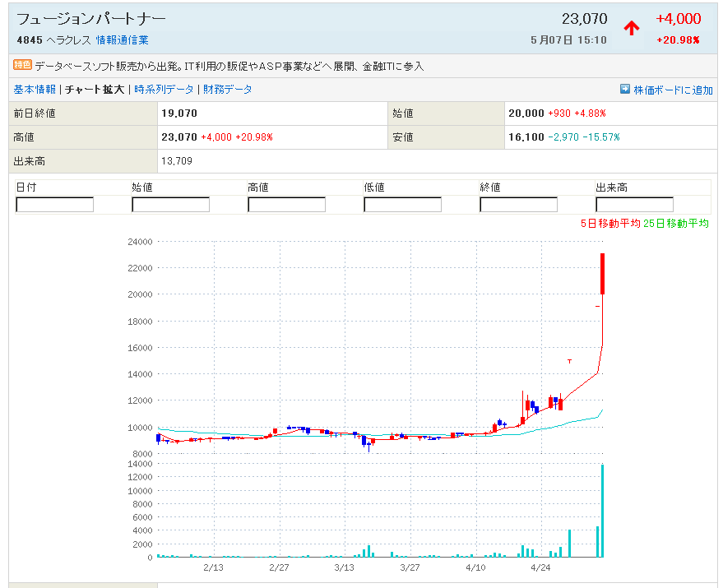This screenshot has width=723, height=588.
Task: Click the 株価ボードに追加 link text
Action: (x=673, y=90)
